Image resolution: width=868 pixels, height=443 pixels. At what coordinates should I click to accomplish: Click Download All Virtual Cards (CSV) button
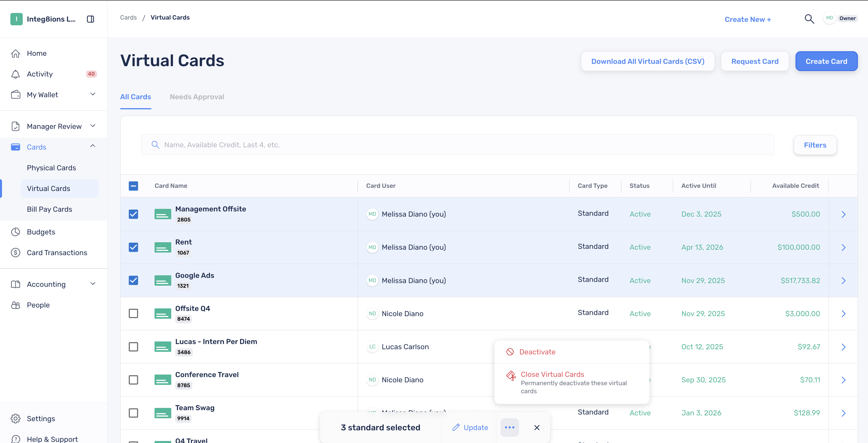(x=648, y=61)
